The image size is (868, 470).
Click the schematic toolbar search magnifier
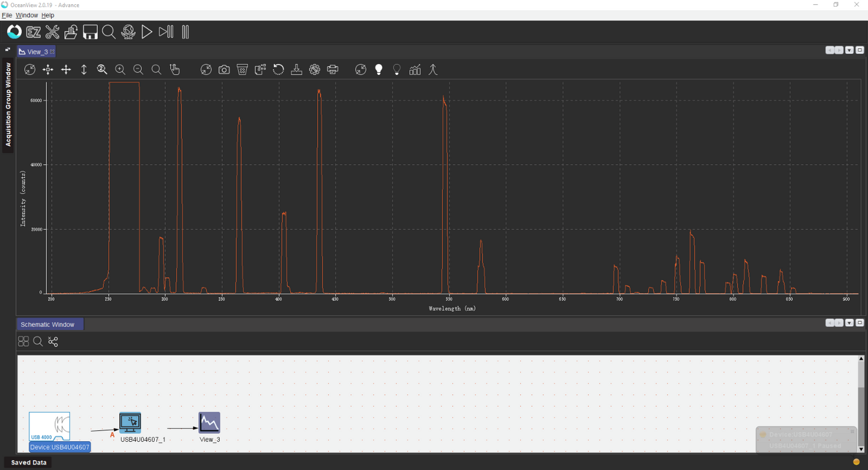point(38,341)
